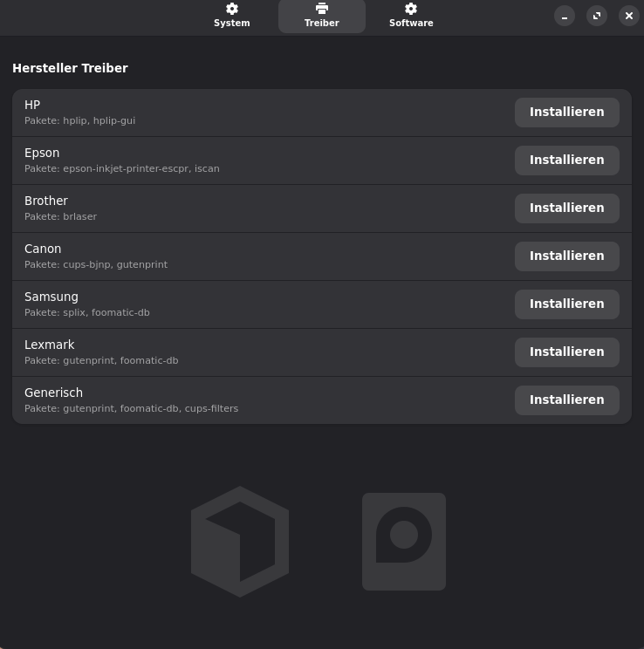Select the Generisch gutenprint package text

131,408
